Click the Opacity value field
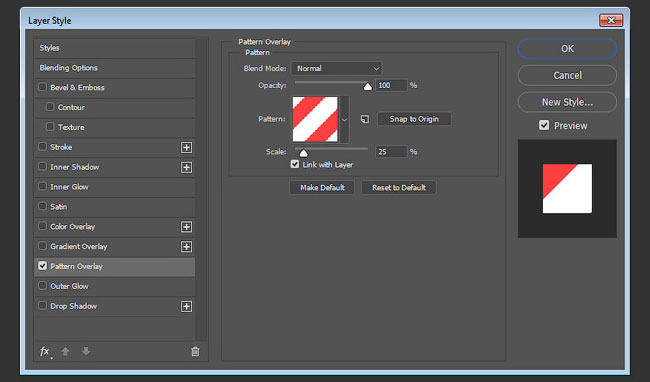650x382 pixels. [x=391, y=85]
